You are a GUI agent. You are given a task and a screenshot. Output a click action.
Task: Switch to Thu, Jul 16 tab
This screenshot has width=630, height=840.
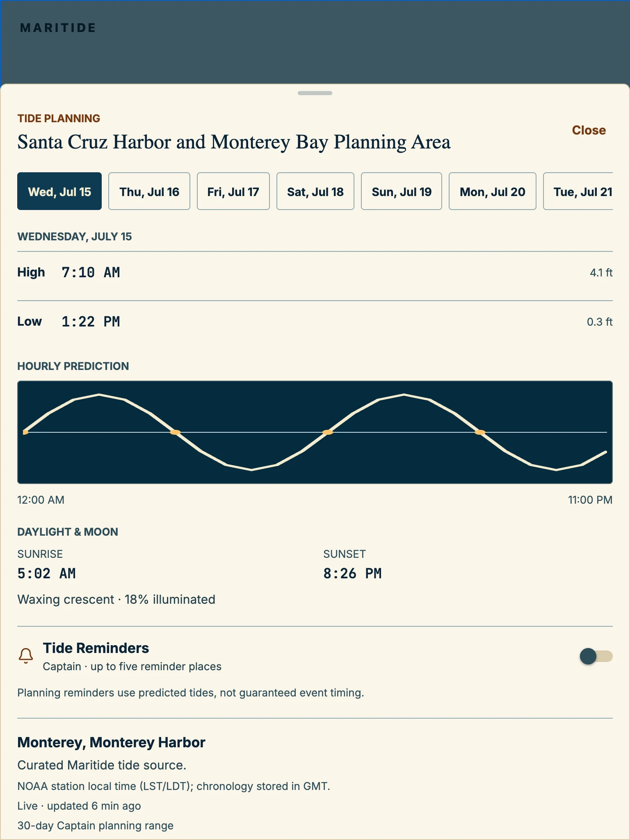[149, 191]
